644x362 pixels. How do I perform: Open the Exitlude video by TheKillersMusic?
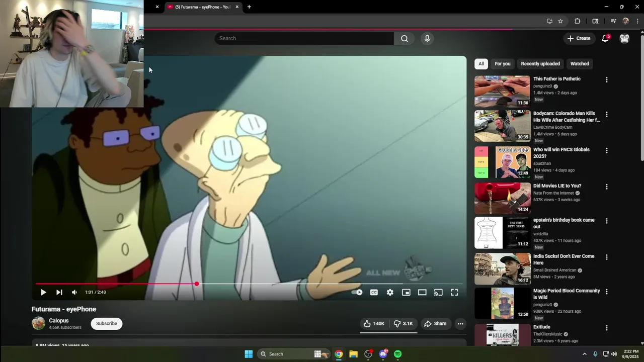[541, 327]
